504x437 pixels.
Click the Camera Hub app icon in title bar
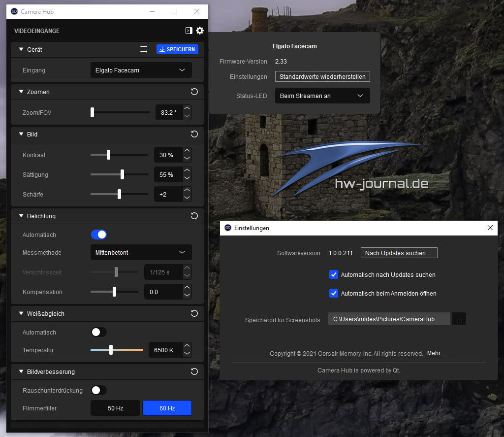click(x=14, y=12)
